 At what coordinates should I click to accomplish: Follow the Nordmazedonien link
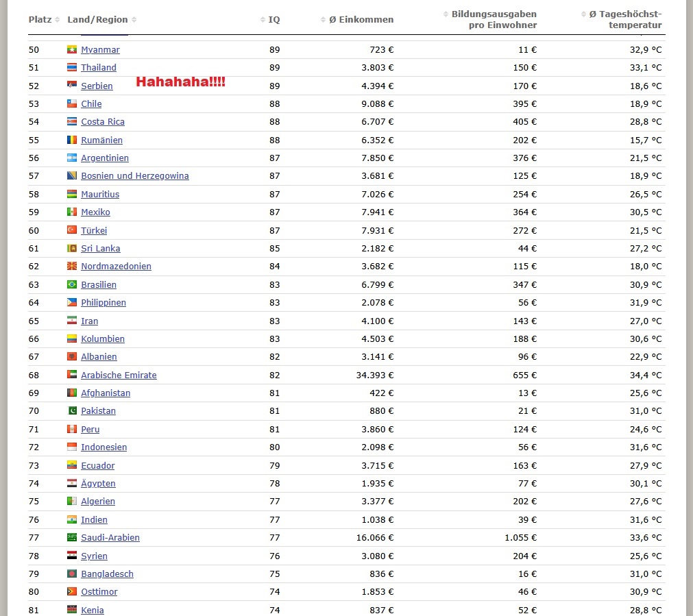tap(116, 267)
